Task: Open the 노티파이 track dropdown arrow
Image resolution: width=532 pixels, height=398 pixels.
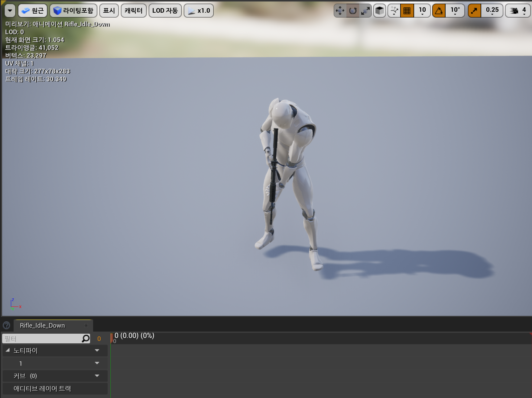Action: tap(97, 350)
